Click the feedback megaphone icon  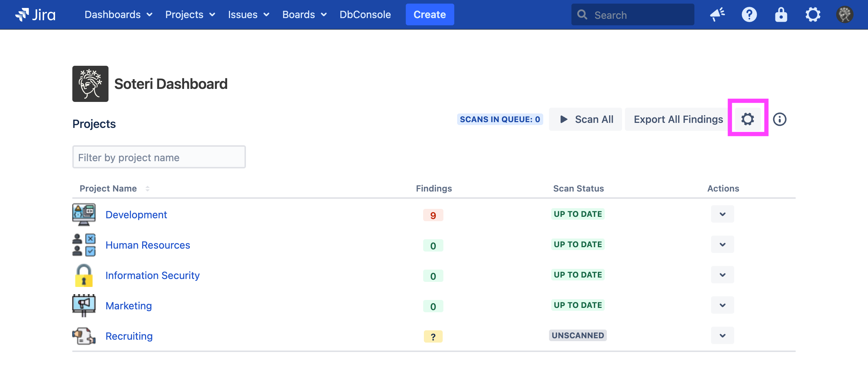(x=717, y=15)
